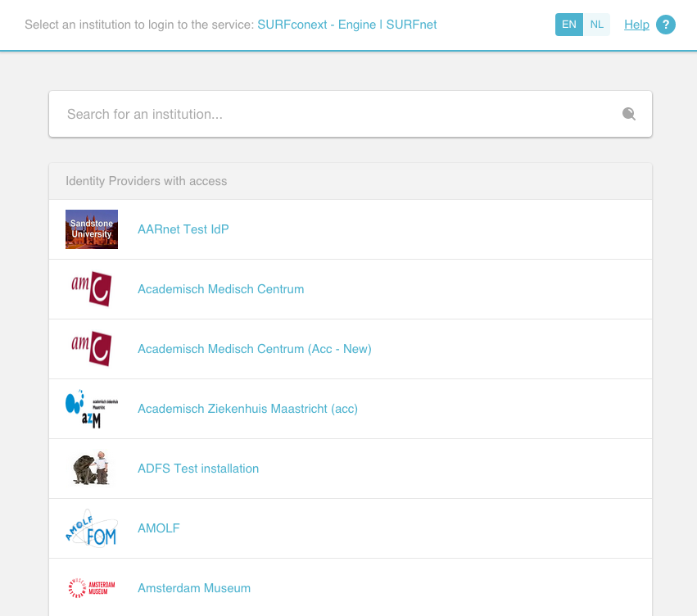697x616 pixels.
Task: Click the magnifying glass search icon
Action: pos(628,114)
